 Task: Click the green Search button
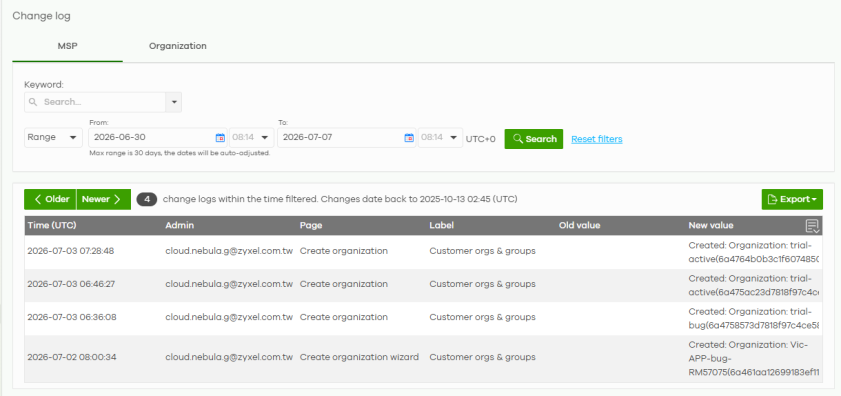(534, 139)
